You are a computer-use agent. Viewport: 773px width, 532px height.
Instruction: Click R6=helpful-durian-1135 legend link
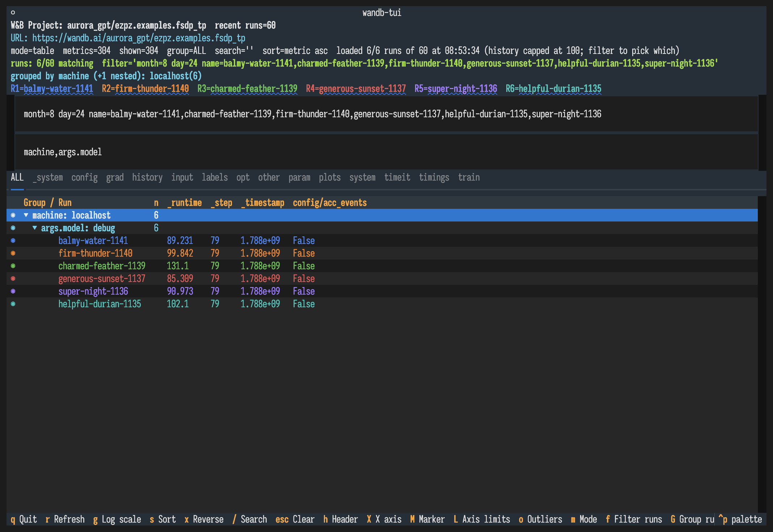pyautogui.click(x=553, y=89)
